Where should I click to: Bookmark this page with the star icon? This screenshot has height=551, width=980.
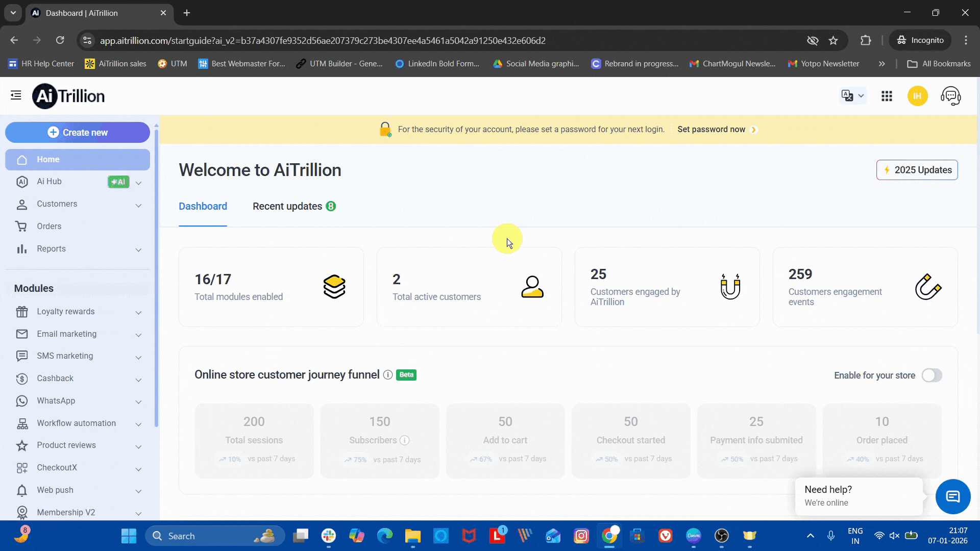834,40
